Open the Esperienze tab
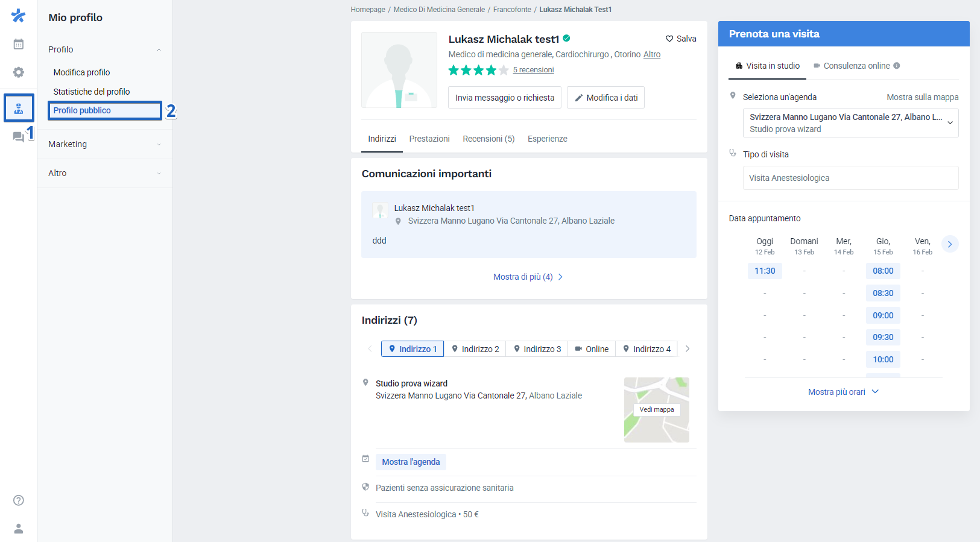 (x=548, y=139)
